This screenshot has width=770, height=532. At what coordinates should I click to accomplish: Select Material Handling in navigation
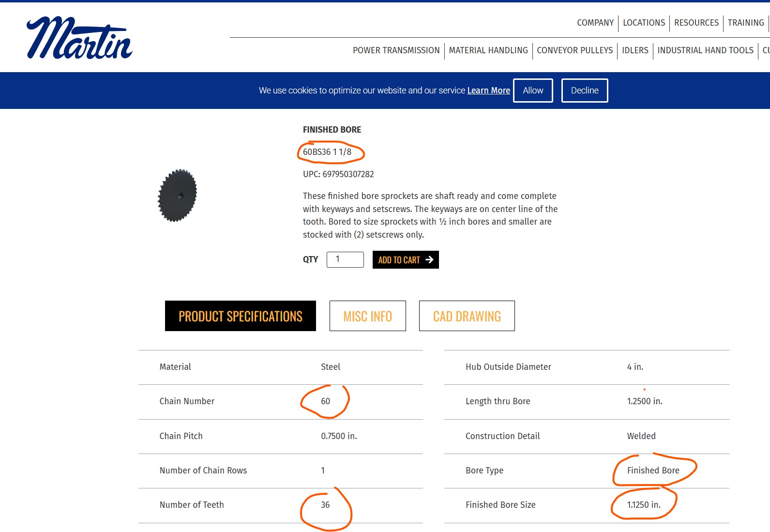[488, 50]
